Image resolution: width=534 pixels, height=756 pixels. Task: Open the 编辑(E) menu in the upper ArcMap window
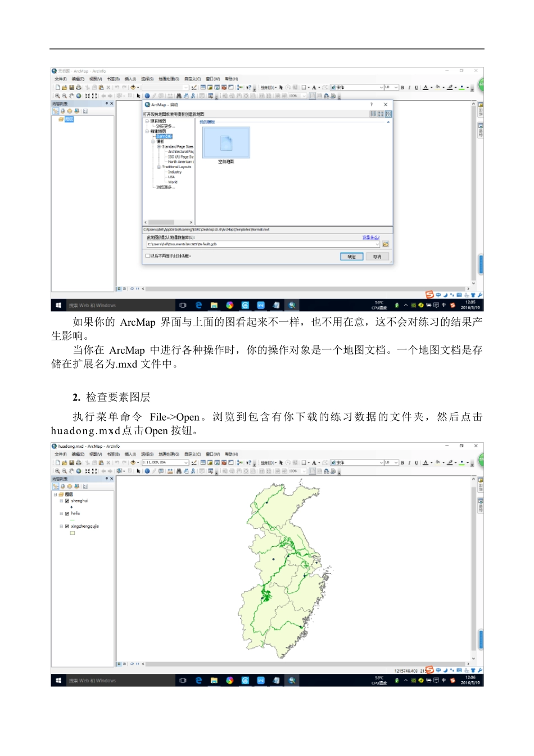(78, 79)
